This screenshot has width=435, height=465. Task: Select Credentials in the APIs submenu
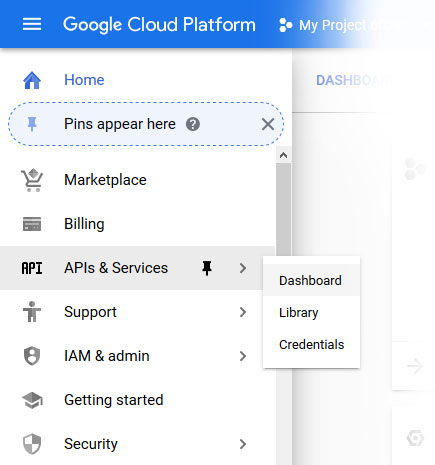311,344
